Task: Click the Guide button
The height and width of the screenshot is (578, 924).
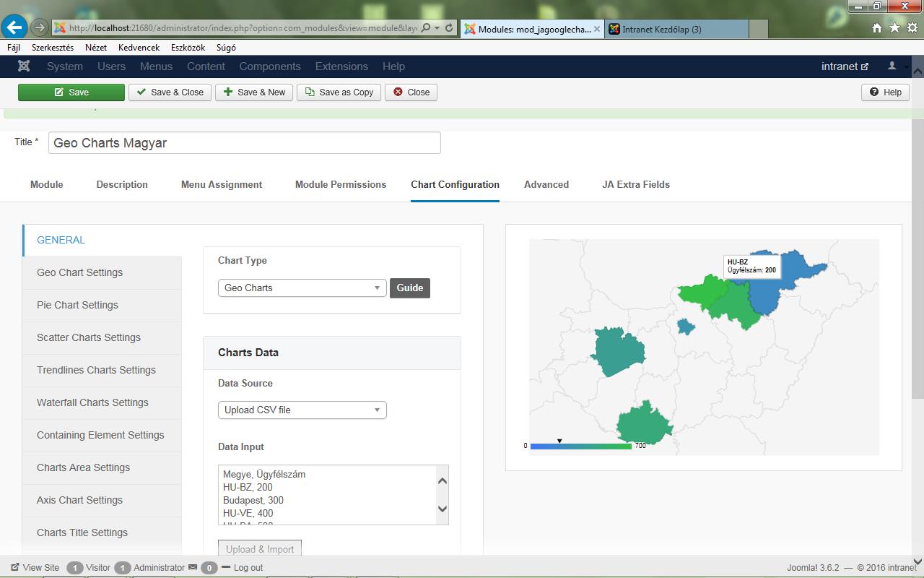Action: click(x=409, y=288)
